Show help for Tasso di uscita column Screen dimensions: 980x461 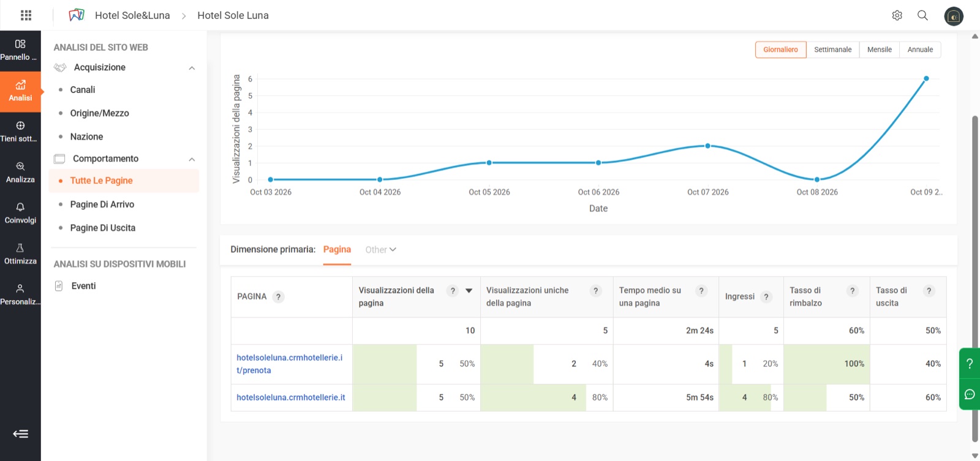pyautogui.click(x=929, y=291)
